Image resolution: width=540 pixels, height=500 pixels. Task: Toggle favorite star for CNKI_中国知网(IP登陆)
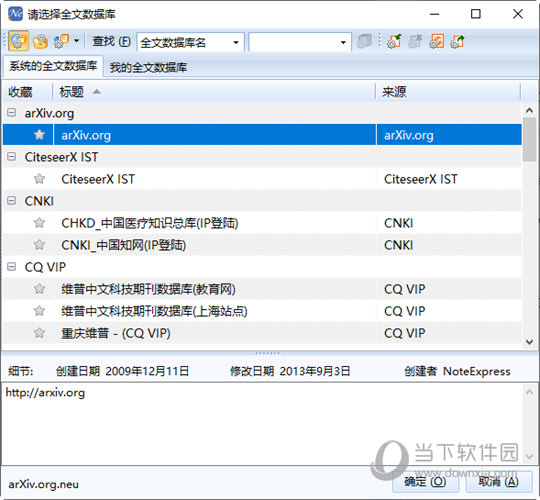[x=39, y=245]
